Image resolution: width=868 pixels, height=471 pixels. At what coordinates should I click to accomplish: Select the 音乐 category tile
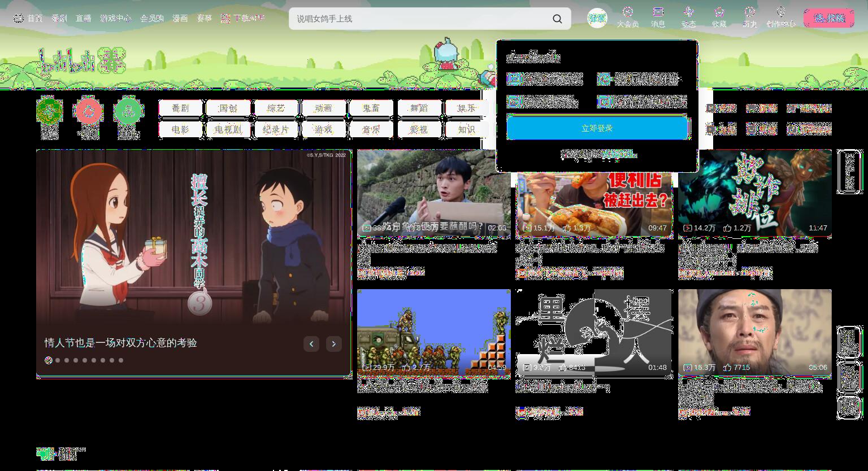pos(371,129)
